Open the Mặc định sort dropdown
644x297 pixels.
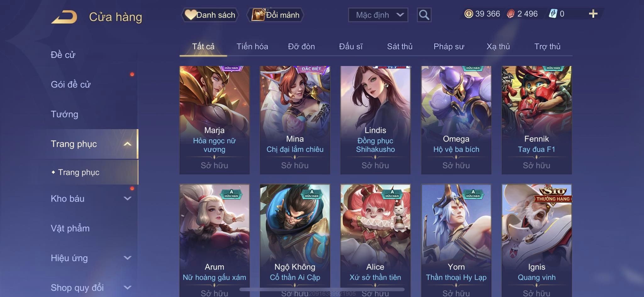coord(378,15)
